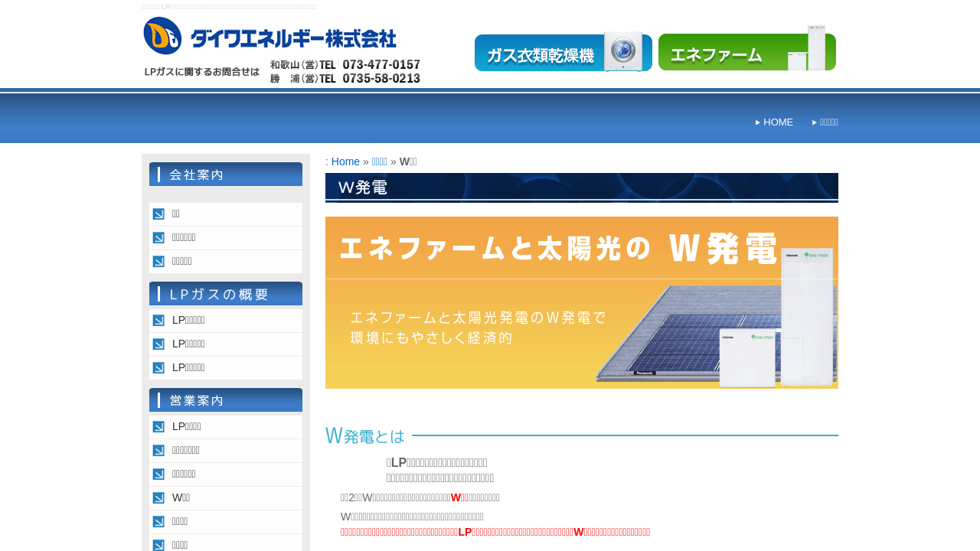Open the last link under 会社案内
The height and width of the screenshot is (551, 980).
(182, 262)
